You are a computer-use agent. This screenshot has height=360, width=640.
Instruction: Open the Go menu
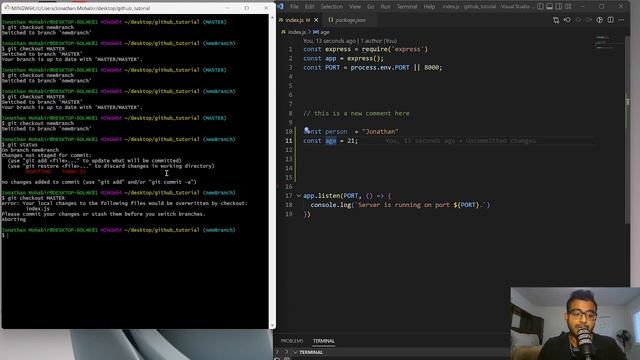[371, 7]
